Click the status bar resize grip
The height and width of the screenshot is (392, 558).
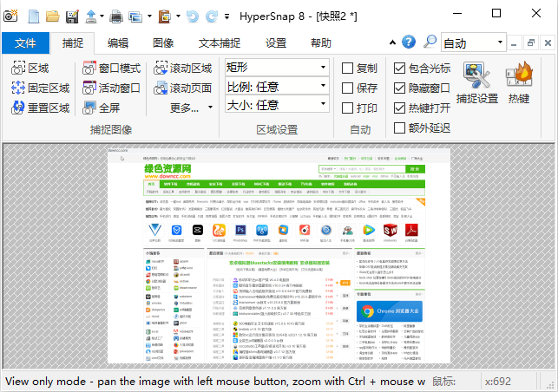tap(550, 385)
